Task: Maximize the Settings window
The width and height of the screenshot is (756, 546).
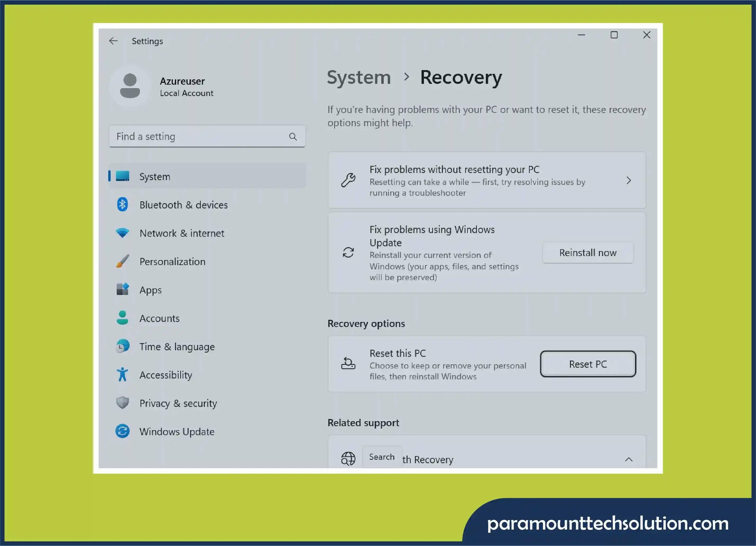Action: 614,35
